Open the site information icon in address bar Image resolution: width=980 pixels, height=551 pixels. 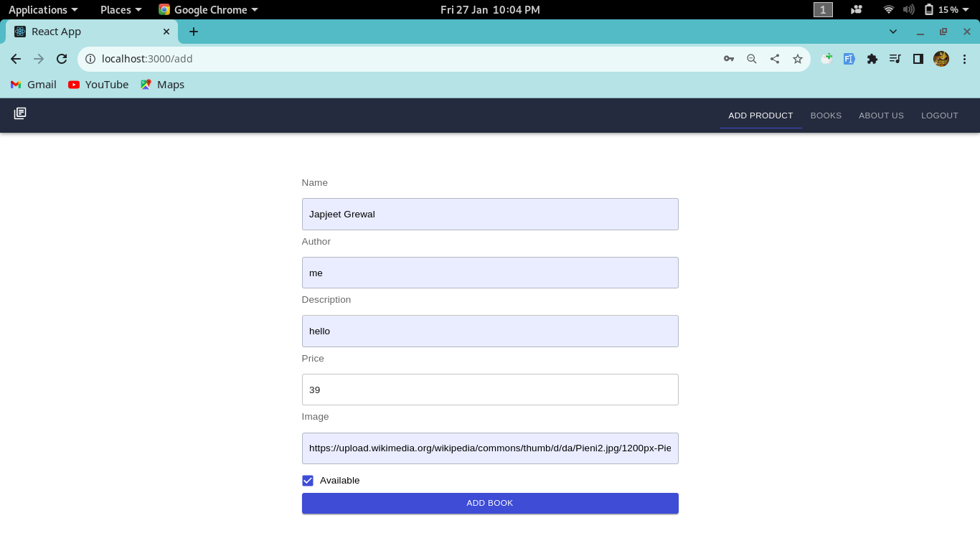[90, 59]
